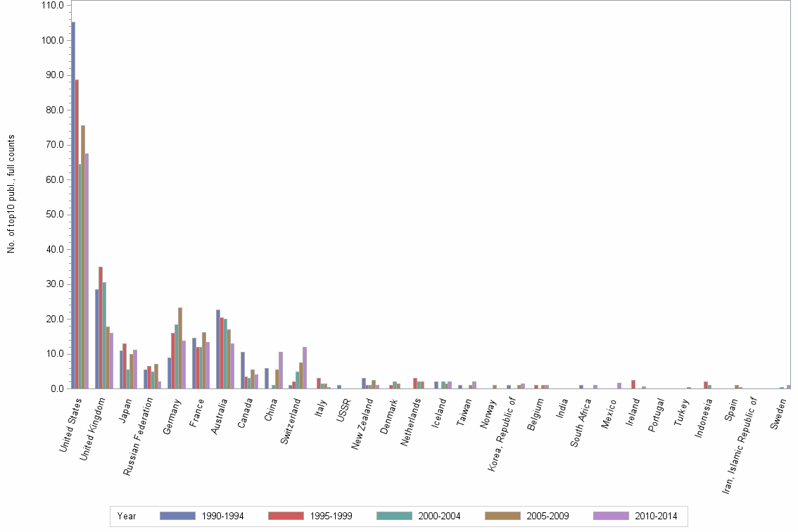Screen dimensions: 798x532
Task: Select the 1990-1994 legend text entry
Action: pyautogui.click(x=223, y=516)
